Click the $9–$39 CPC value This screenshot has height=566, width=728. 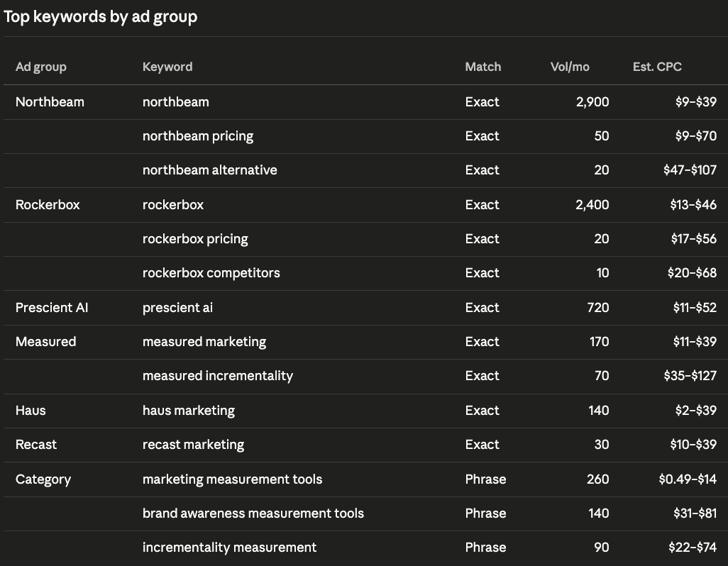[696, 102]
